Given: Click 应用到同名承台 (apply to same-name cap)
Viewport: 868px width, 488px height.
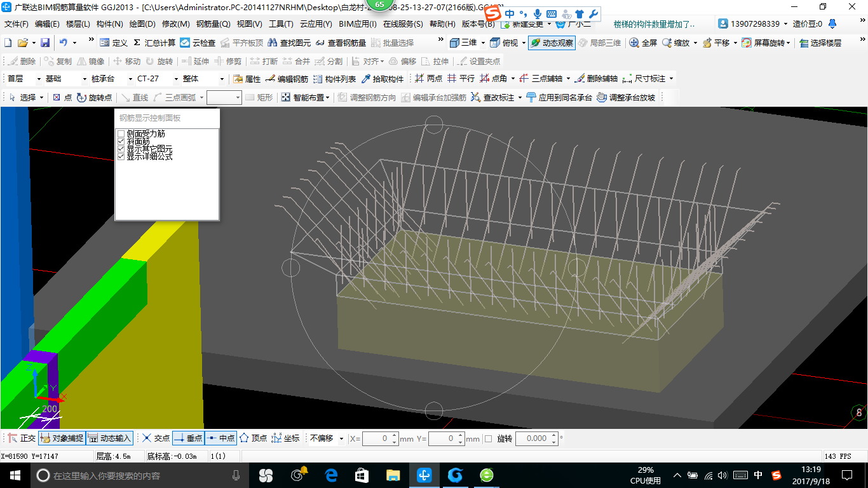Looking at the screenshot, I should pyautogui.click(x=559, y=97).
